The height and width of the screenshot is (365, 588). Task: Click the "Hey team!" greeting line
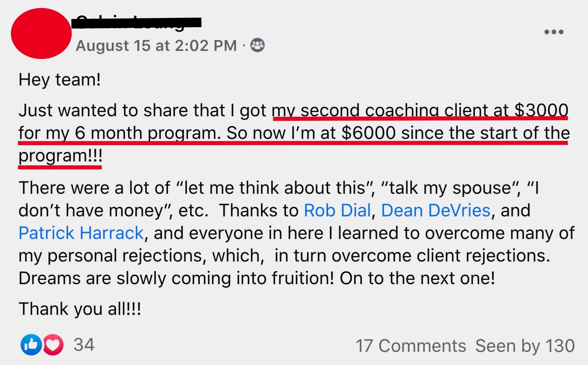60,80
